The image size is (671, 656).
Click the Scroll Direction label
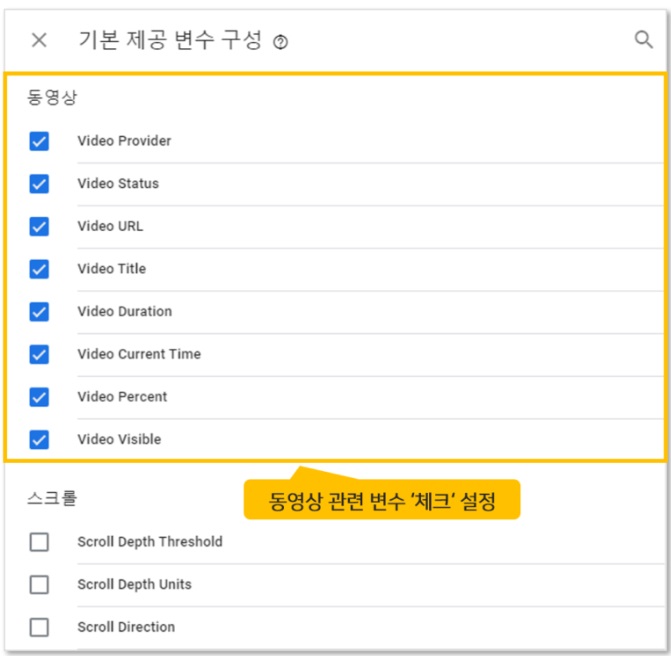click(126, 627)
